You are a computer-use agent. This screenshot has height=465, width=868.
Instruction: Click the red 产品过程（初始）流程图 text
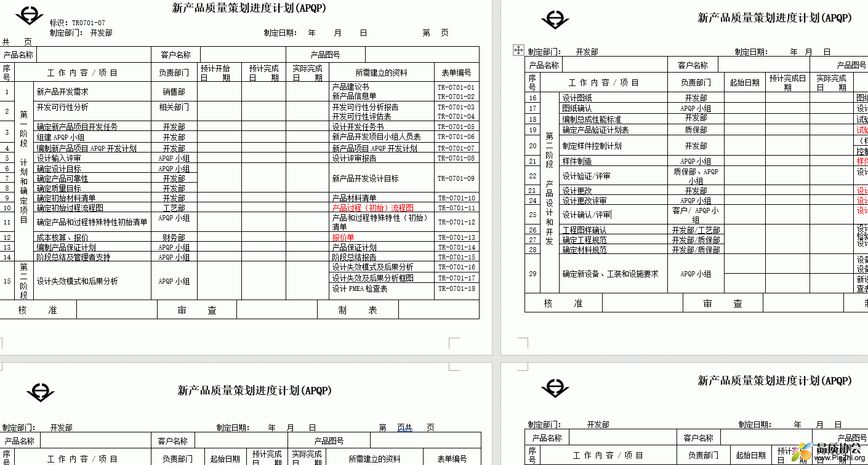372,208
